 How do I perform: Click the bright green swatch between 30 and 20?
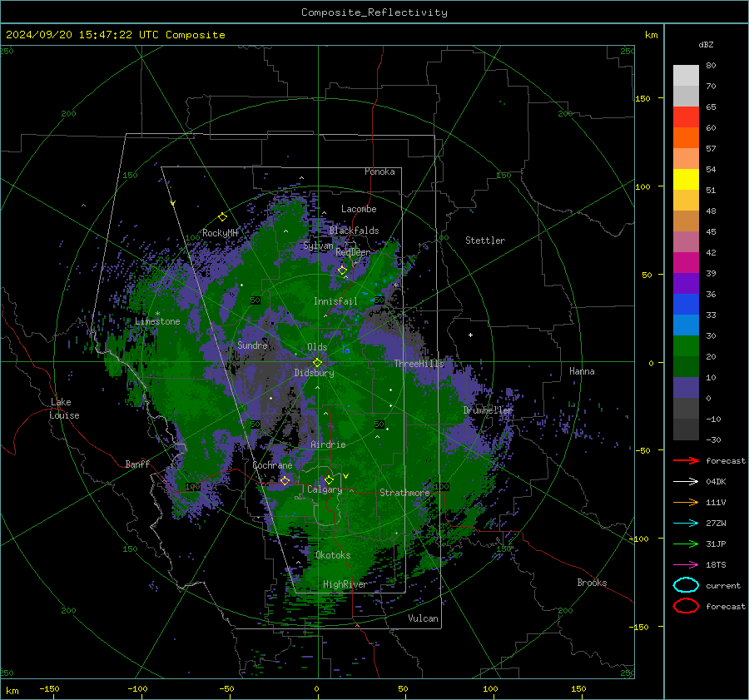click(686, 346)
